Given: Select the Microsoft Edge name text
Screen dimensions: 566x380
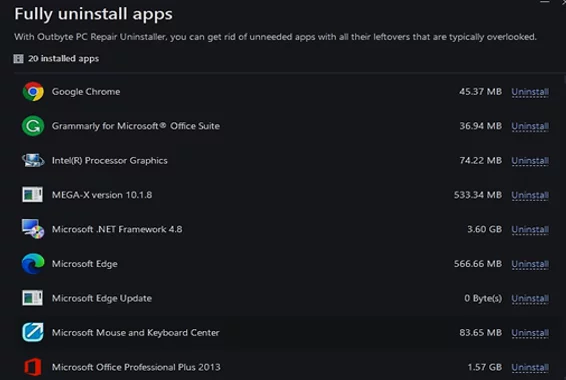Looking at the screenshot, I should pos(84,264).
